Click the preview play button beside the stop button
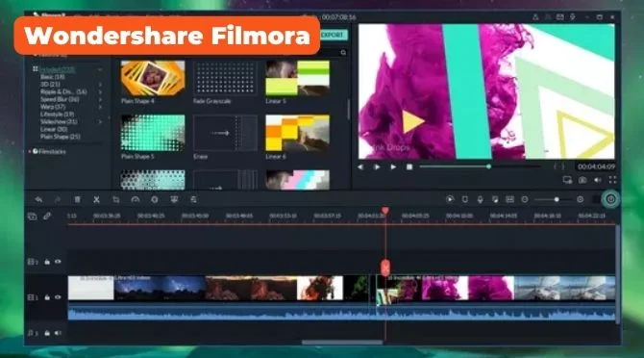This screenshot has width=644, height=358. pos(393,166)
